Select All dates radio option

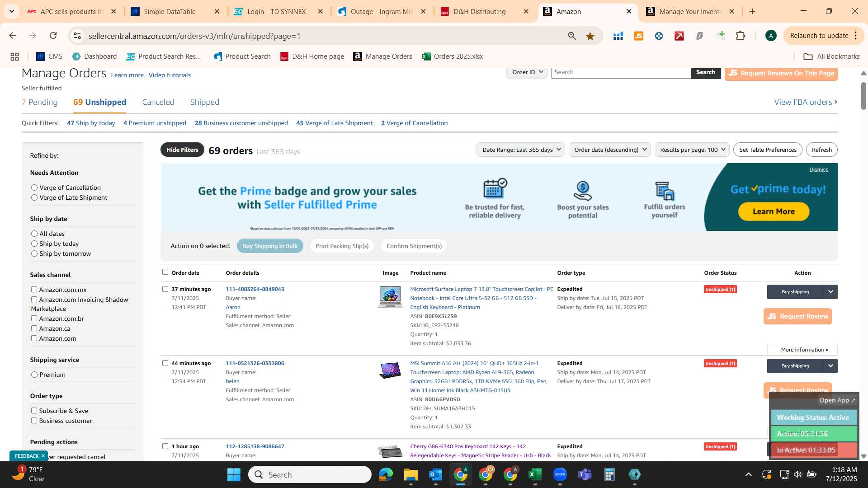(x=34, y=233)
